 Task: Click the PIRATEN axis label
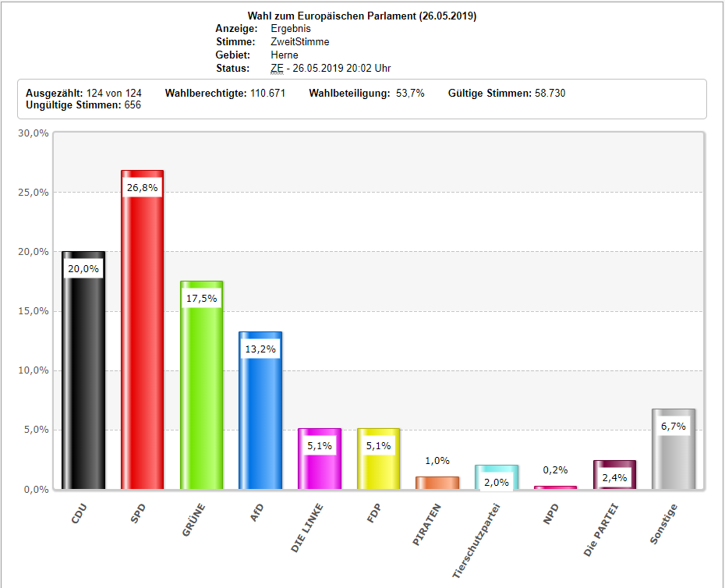426,525
